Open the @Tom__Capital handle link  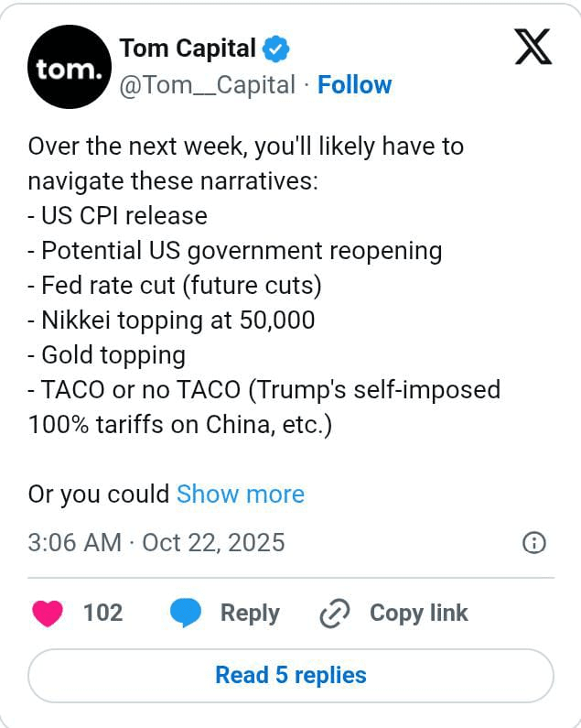point(208,85)
